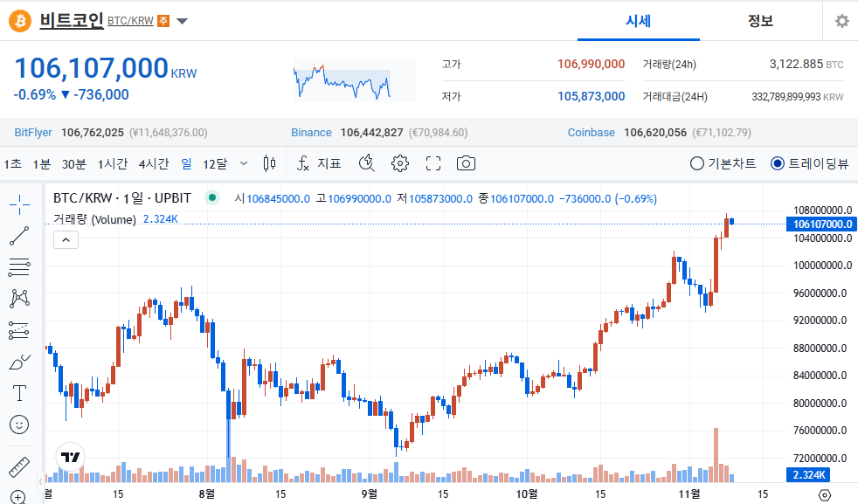Screen dimensions: 858x504
Task: Click the volume value tag 2.324K on the axis
Action: click(809, 474)
